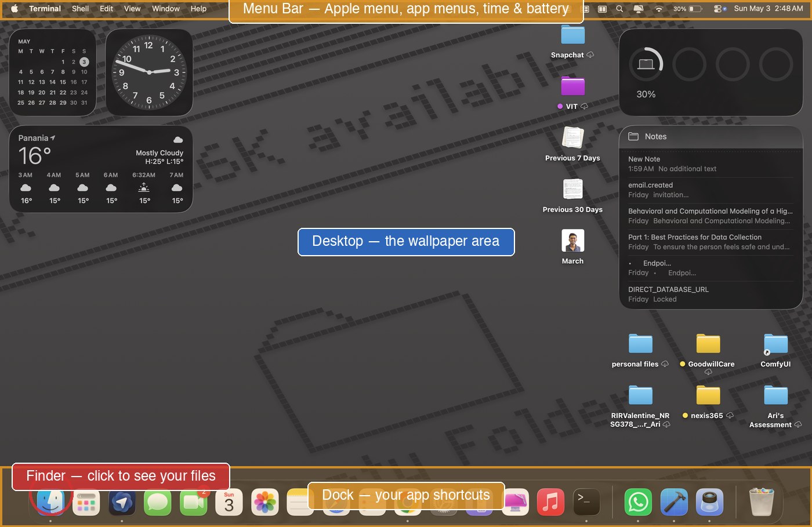Image resolution: width=812 pixels, height=527 pixels.
Task: Launch Photos from the Dock
Action: [265, 502]
